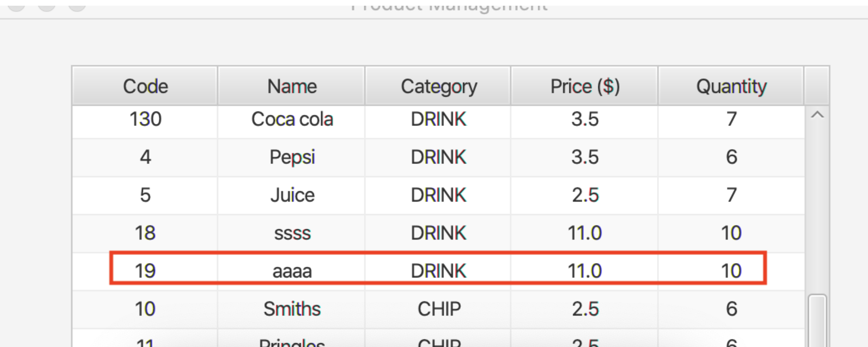868x347 pixels.
Task: Select the ssss name cell
Action: pyautogui.click(x=292, y=233)
